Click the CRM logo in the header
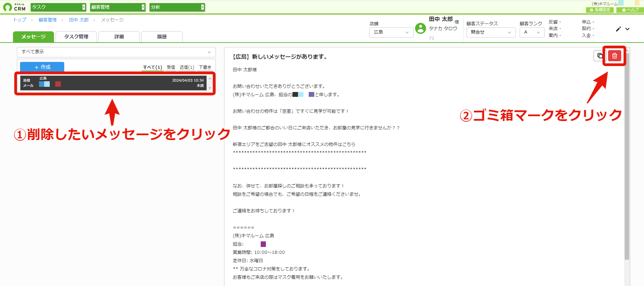 pyautogui.click(x=15, y=7)
